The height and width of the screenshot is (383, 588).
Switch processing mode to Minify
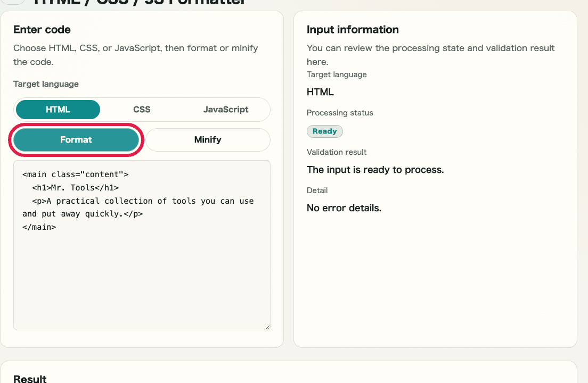point(208,139)
